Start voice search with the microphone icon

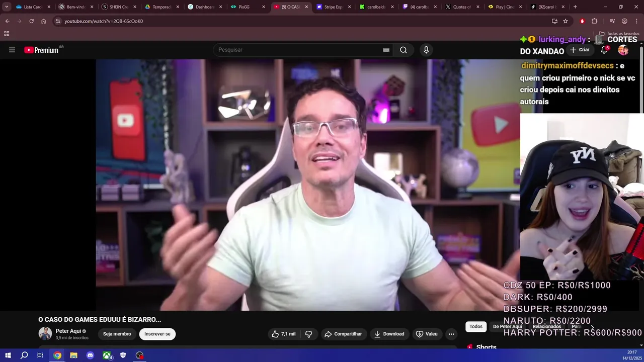pos(426,50)
